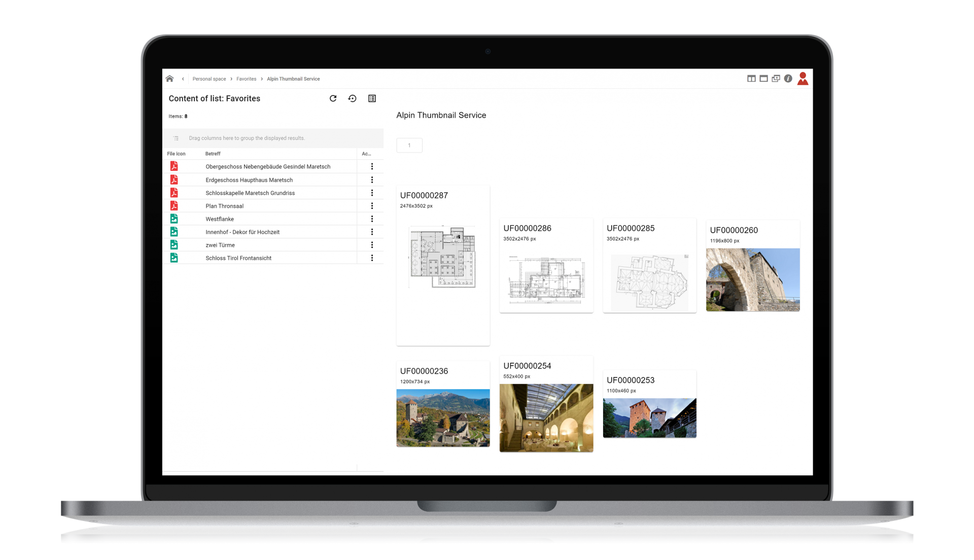
Task: Select Innenhof - Dekor für Hochzeit entry
Action: click(242, 232)
